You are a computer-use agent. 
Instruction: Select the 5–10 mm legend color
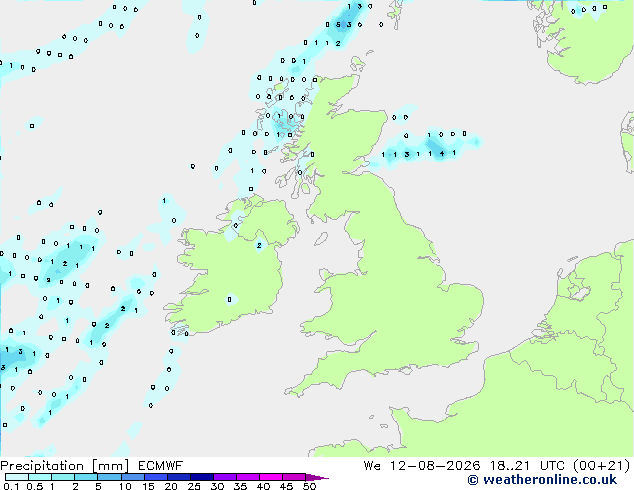[x=109, y=477]
